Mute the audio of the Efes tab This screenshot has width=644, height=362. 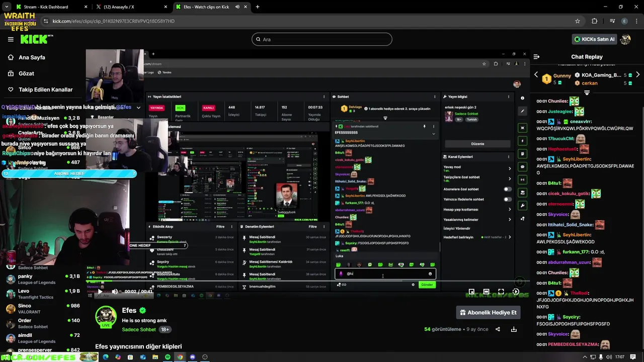tap(237, 7)
